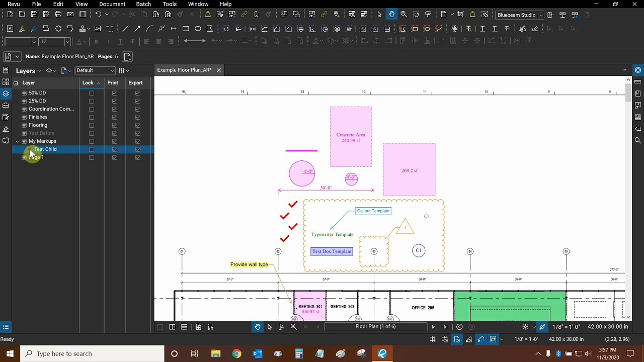Open the Tool Chest panel in left sidebar

pos(6,105)
